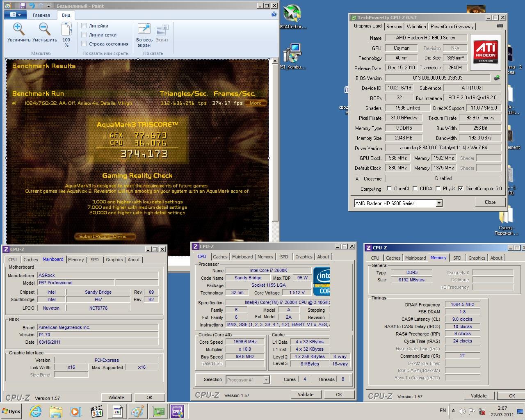Viewport: 525px width, 420px height.
Task: Open the SPD tab in Mainboard CPU-Z window
Action: pos(95,260)
